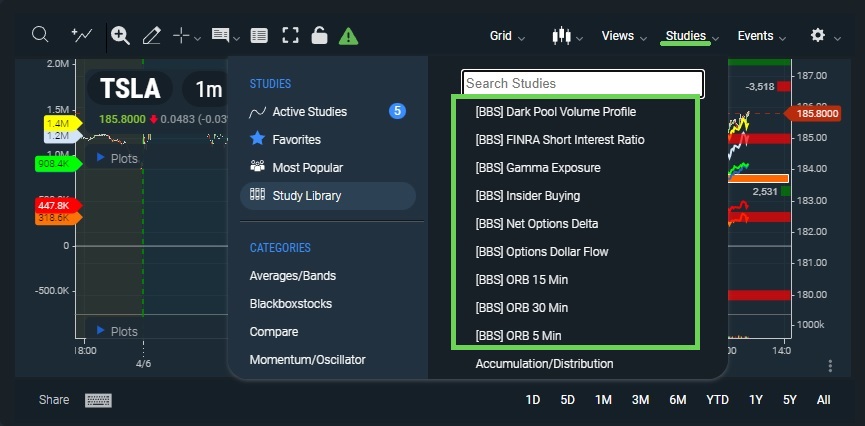Click the yellow 1.4M value tag
The height and width of the screenshot is (426, 865).
pyautogui.click(x=62, y=123)
